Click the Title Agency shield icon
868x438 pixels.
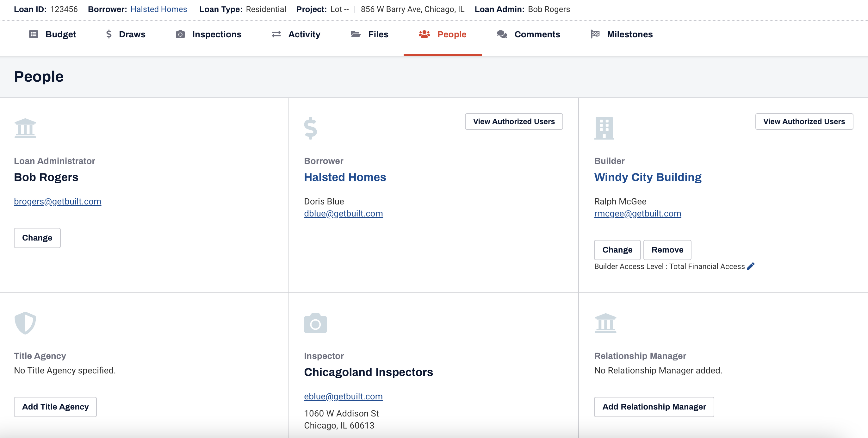(25, 323)
